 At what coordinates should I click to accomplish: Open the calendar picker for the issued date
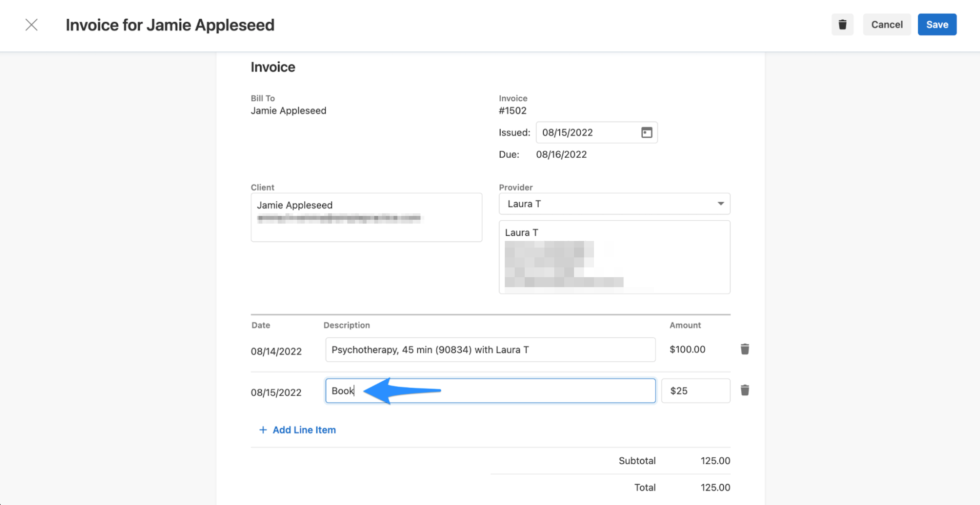(x=647, y=132)
